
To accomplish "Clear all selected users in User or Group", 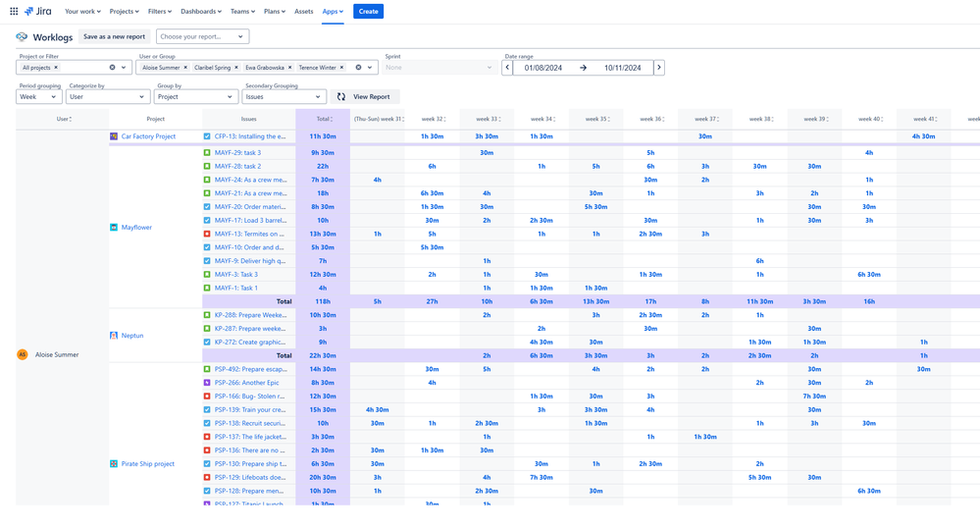I will point(358,68).
